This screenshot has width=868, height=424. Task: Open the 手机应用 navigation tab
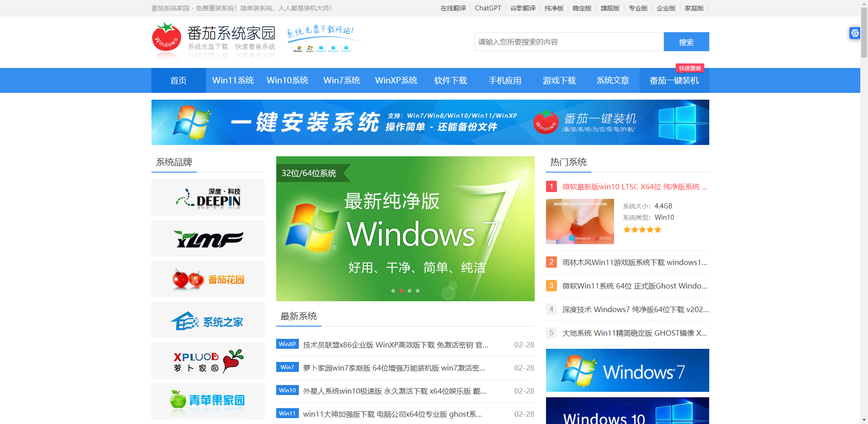point(505,81)
